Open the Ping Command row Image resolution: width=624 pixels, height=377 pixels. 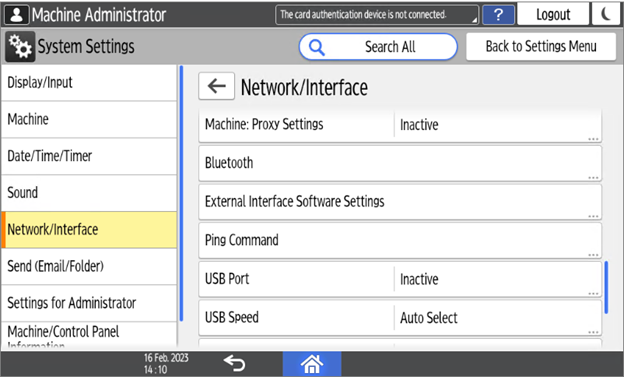pyautogui.click(x=400, y=240)
